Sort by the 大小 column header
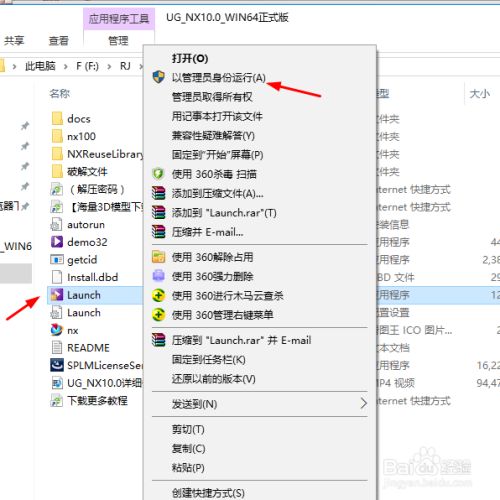The height and width of the screenshot is (500, 500). click(x=480, y=94)
